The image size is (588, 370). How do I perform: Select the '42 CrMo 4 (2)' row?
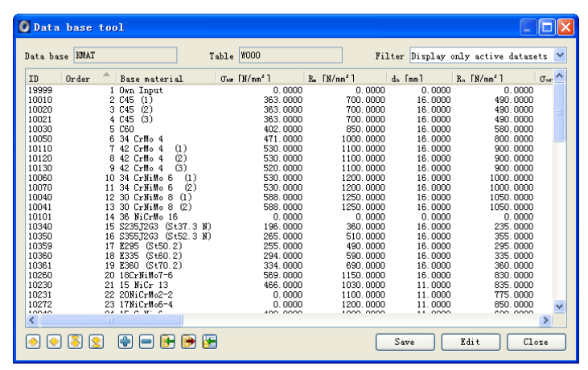coord(290,158)
